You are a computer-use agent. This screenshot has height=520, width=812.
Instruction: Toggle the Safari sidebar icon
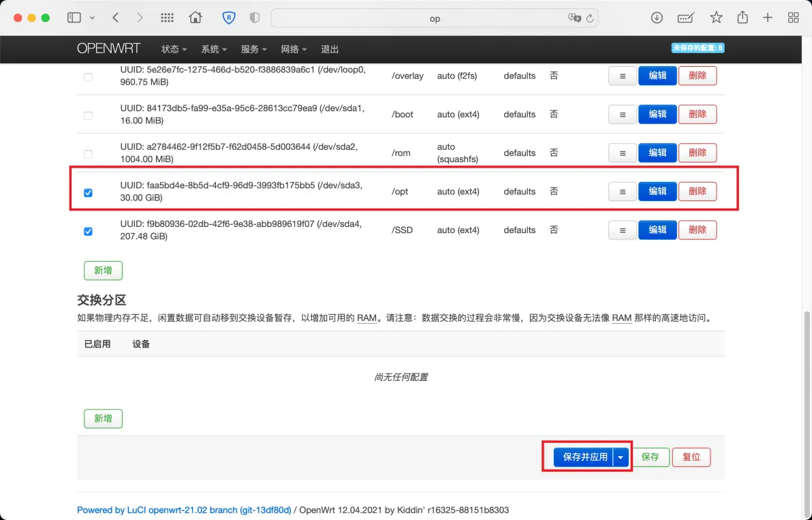(x=74, y=18)
